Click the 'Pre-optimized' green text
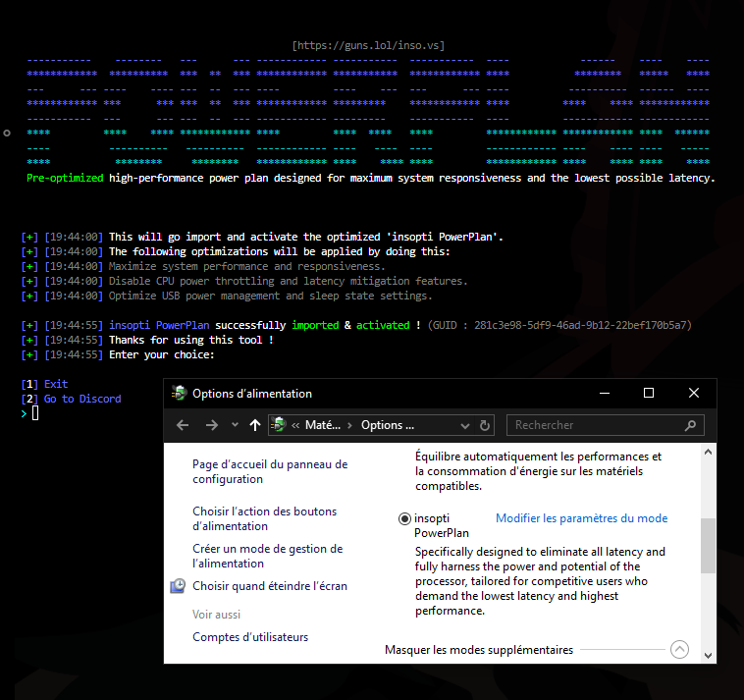This screenshot has width=744, height=700. tap(65, 178)
